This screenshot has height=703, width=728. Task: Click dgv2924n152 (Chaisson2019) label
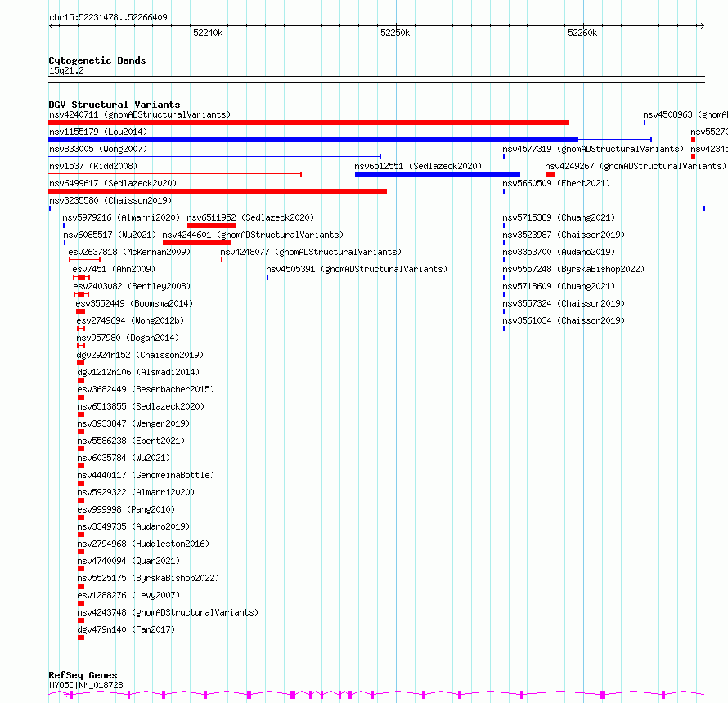point(140,355)
